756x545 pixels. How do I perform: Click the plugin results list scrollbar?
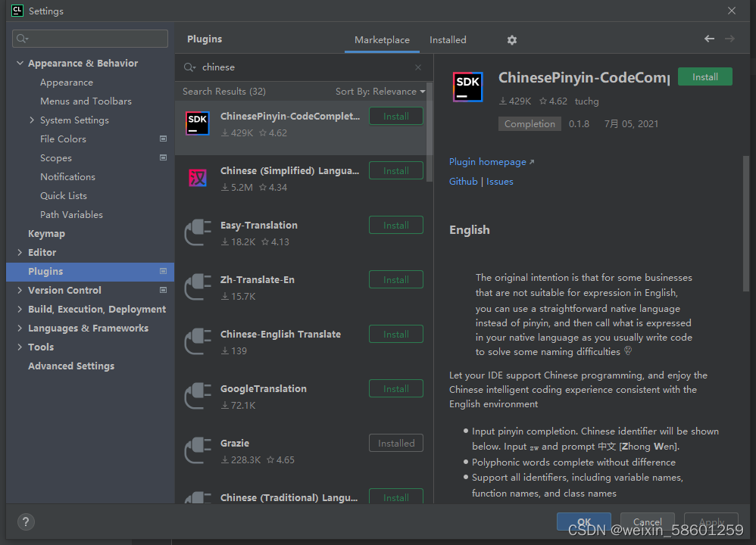pyautogui.click(x=429, y=132)
